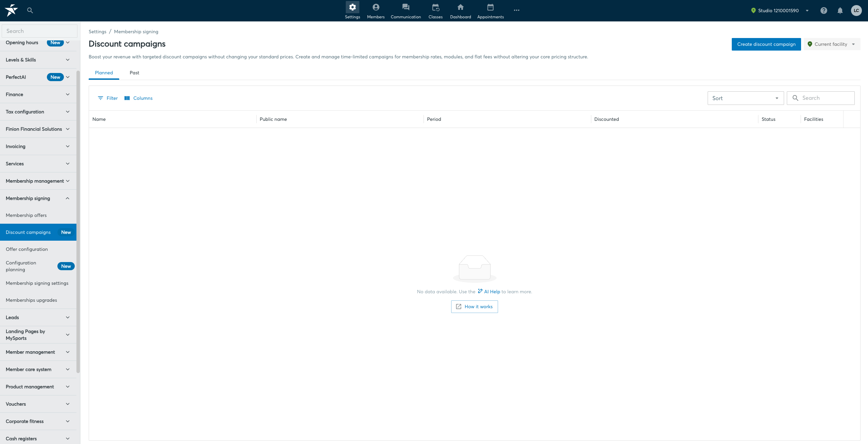
Task: Switch to the Planned tab
Action: [x=104, y=73]
